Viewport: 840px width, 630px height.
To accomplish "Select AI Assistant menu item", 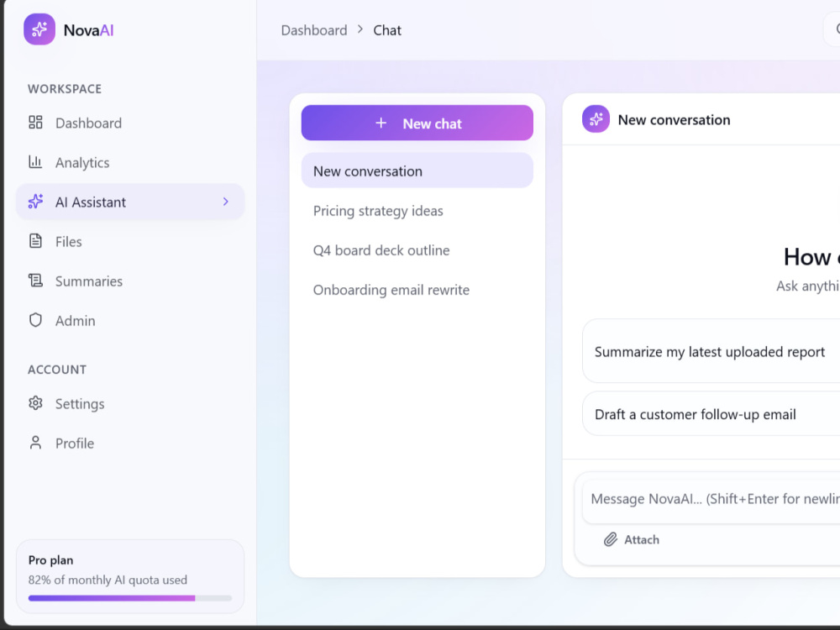I will (130, 202).
